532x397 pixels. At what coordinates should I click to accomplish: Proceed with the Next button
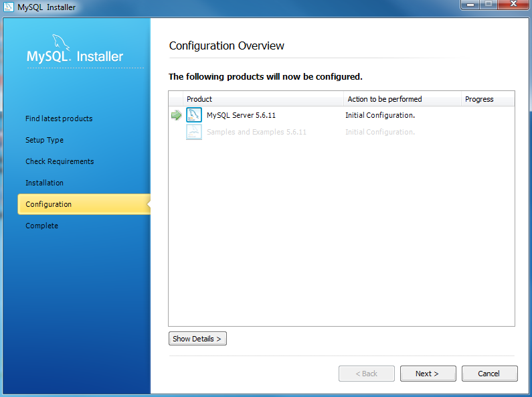(x=428, y=374)
